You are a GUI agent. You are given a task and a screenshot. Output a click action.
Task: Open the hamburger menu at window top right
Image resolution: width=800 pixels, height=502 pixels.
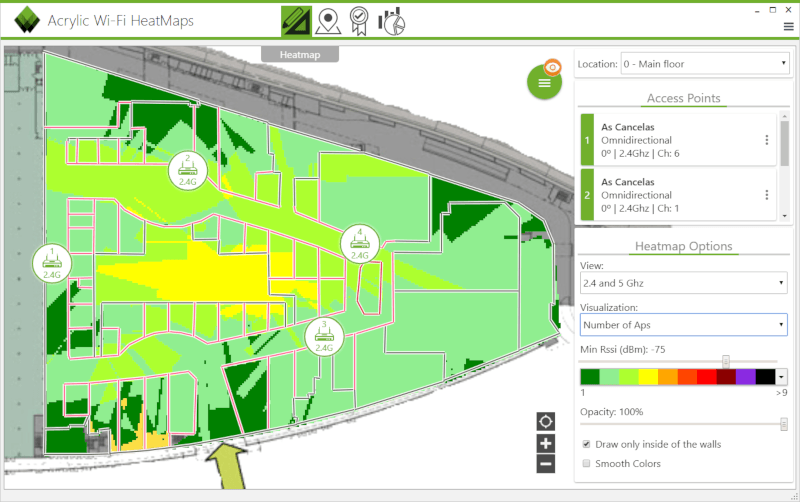(x=789, y=27)
